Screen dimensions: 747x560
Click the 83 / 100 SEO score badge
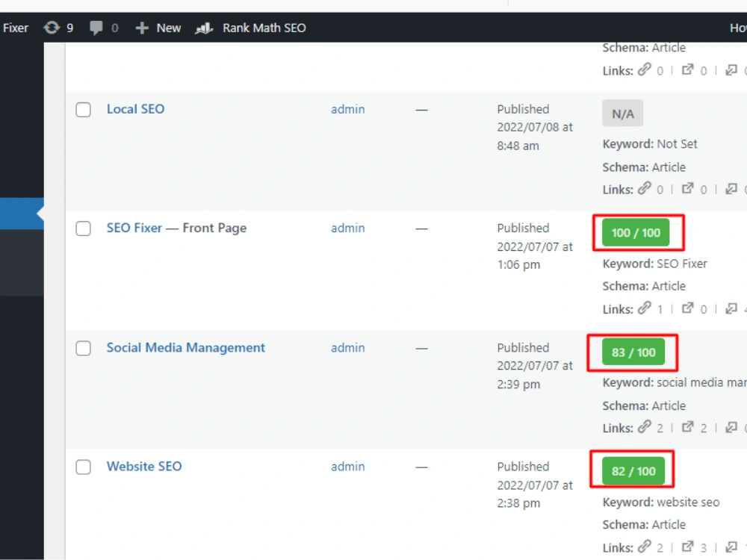click(633, 352)
